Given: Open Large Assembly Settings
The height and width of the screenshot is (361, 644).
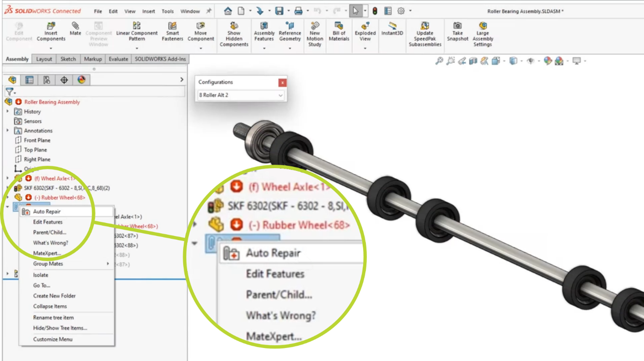Looking at the screenshot, I should [x=482, y=34].
